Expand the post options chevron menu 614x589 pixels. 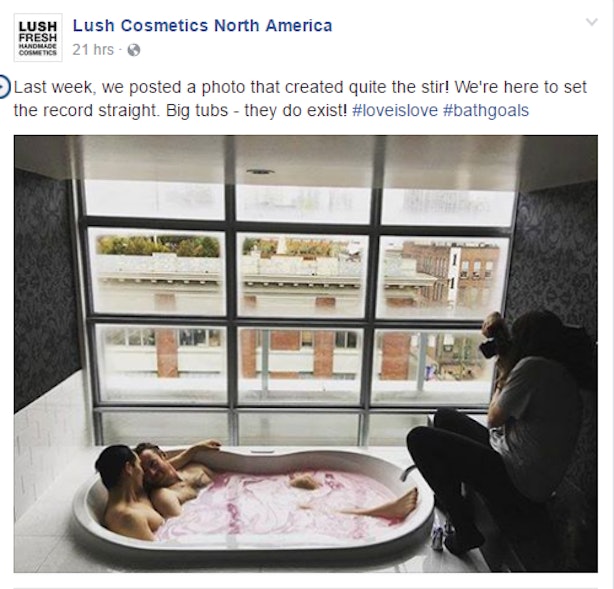coord(592,22)
